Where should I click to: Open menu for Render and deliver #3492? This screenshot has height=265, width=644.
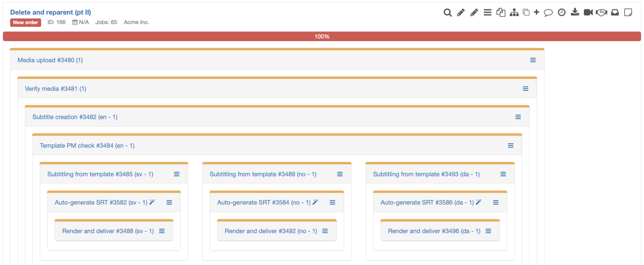click(x=325, y=231)
